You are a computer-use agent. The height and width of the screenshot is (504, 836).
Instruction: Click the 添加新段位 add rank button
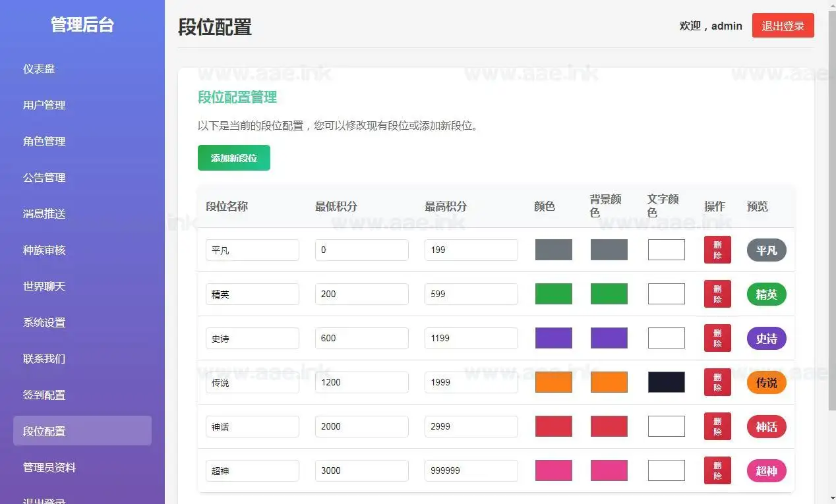coord(234,157)
